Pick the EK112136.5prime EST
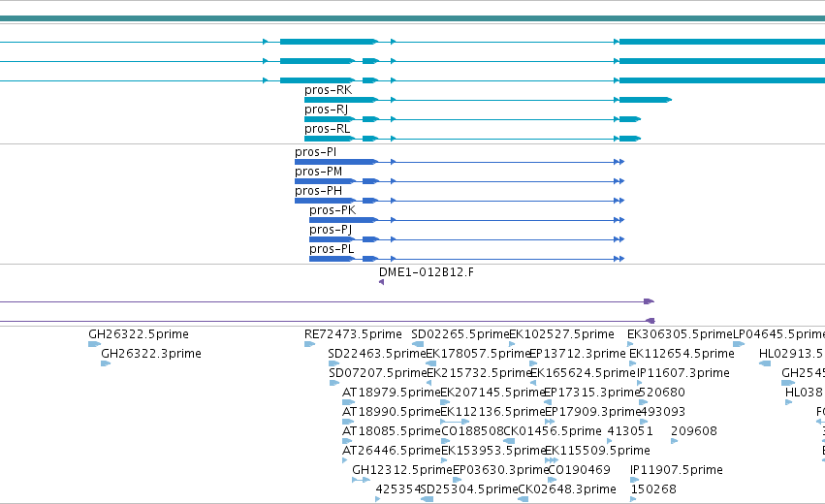 tap(492, 413)
